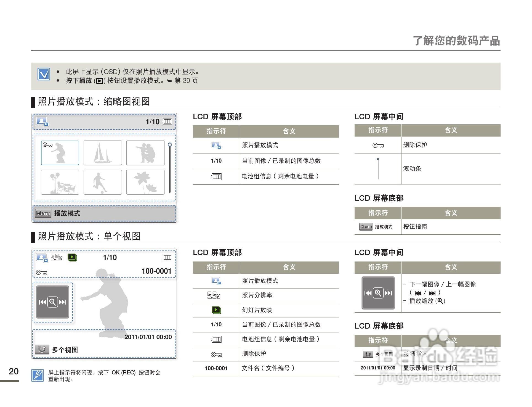Viewport: 532px width, 407px height.
Task: Select the jumping person thumbnail with key icon
Action: click(60, 153)
